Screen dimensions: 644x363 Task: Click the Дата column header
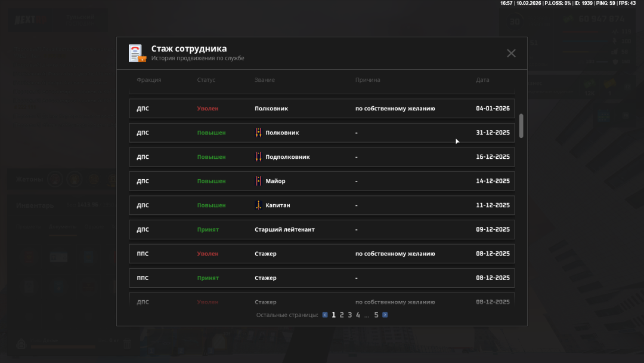[x=482, y=80]
